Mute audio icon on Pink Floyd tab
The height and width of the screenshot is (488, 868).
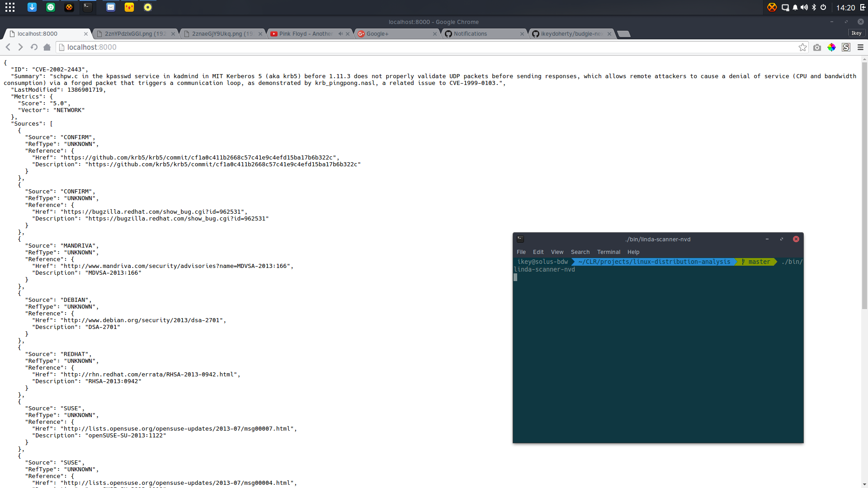coord(340,34)
